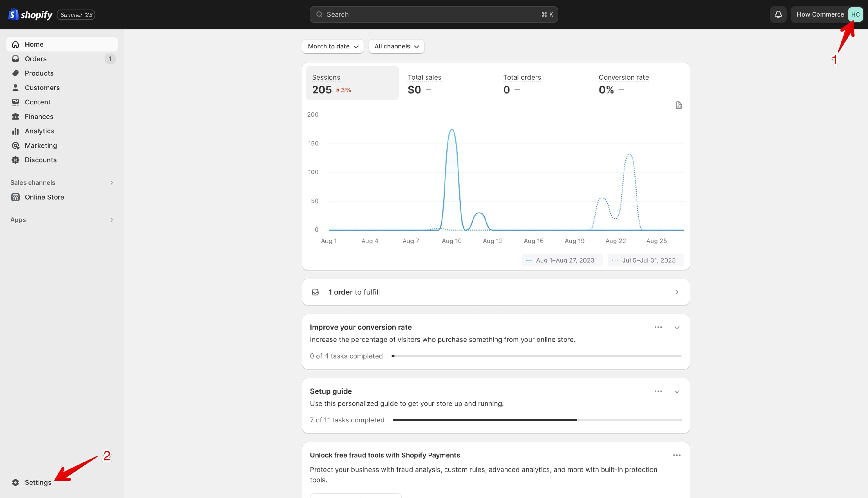This screenshot has height=498, width=868.
Task: Click the Finances bank icon
Action: point(15,117)
